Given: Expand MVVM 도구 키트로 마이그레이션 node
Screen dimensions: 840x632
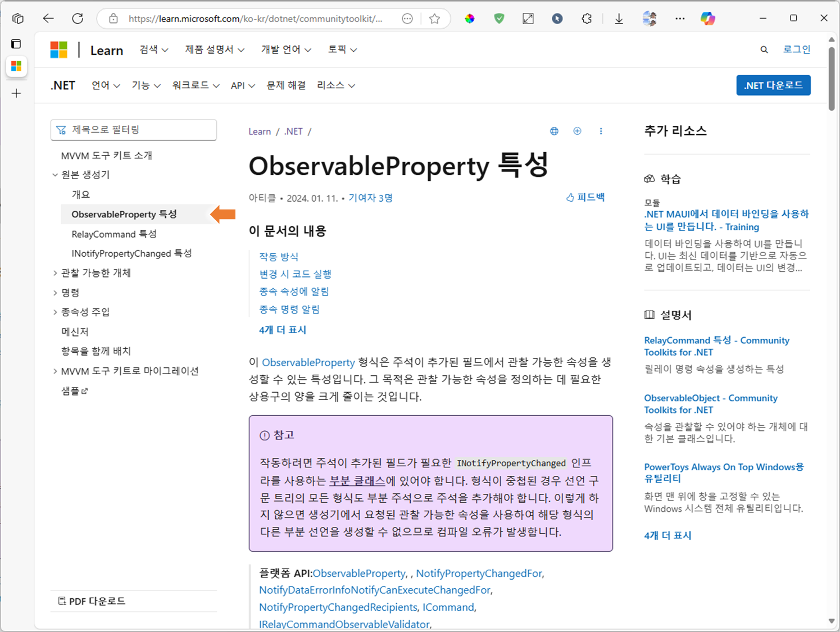Looking at the screenshot, I should pos(55,371).
